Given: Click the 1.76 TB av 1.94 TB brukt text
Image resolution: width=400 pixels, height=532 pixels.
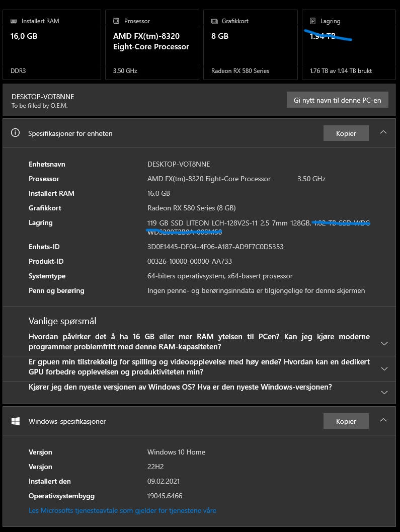Looking at the screenshot, I should click(341, 71).
